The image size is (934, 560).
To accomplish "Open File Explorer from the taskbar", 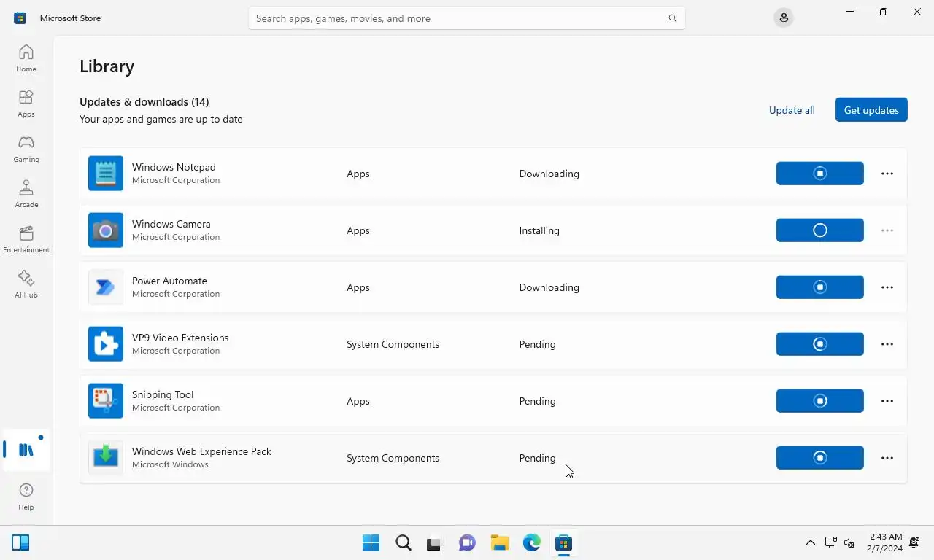I will tap(499, 542).
